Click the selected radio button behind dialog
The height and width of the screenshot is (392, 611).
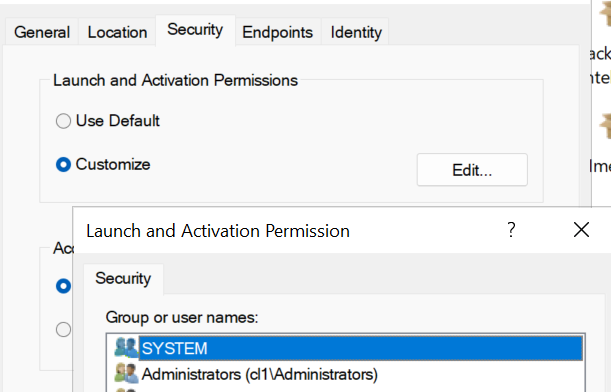(63, 286)
